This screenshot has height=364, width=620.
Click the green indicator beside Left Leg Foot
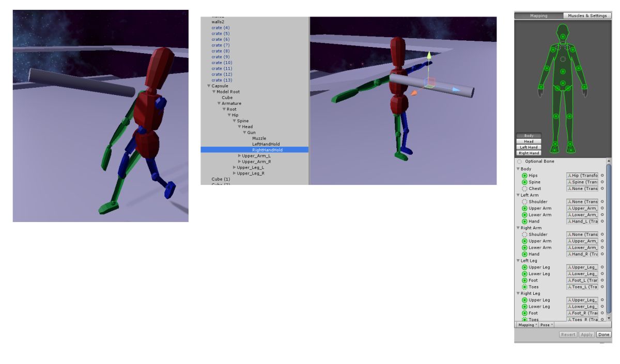pos(524,280)
